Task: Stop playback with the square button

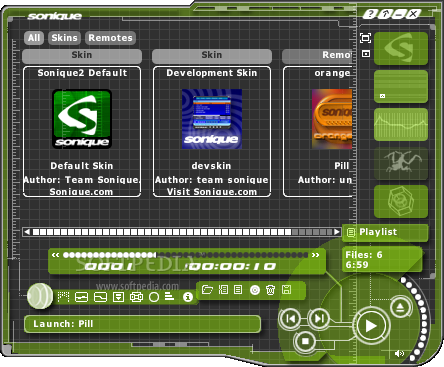Action: (x=305, y=341)
